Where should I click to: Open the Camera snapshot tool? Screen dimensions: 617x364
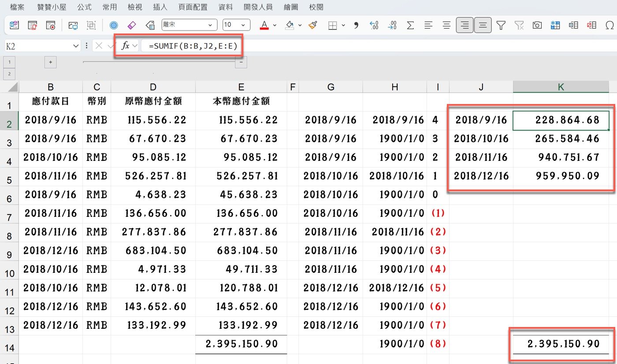point(537,25)
